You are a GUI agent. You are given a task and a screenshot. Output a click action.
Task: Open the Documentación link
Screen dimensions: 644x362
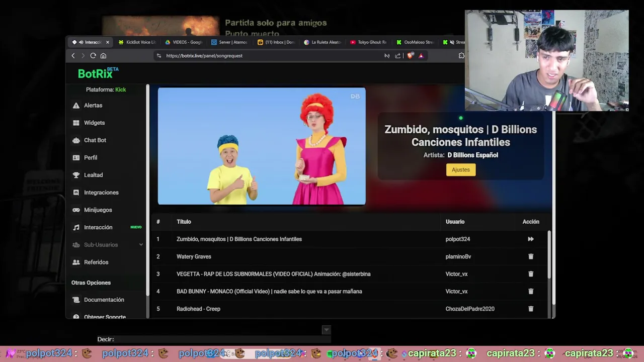(104, 300)
